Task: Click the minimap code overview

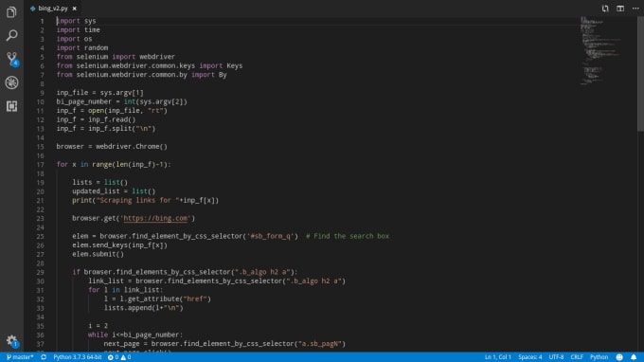Action: 600,51
